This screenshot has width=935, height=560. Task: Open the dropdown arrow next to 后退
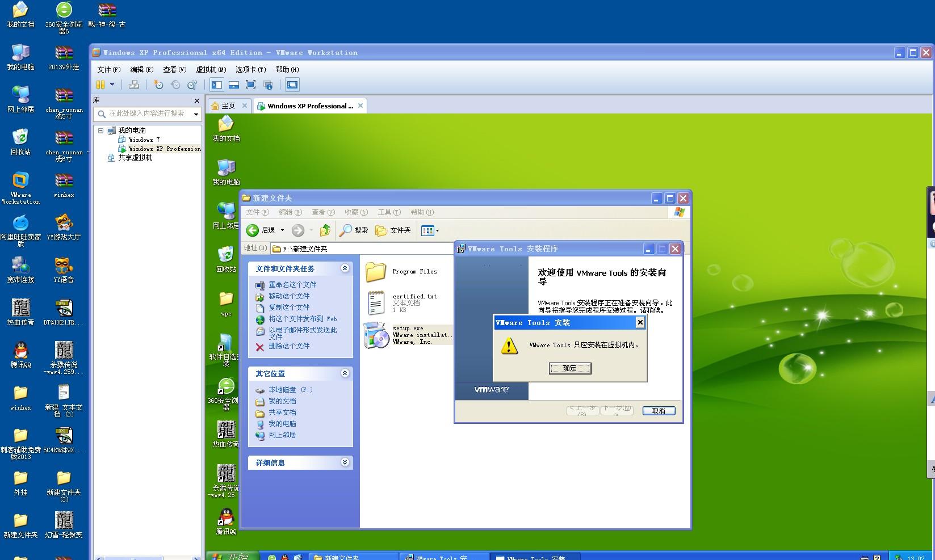(282, 230)
